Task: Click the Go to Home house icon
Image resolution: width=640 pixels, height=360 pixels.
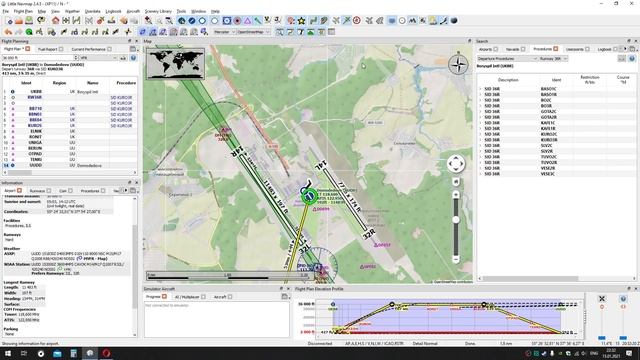Action: [x=56, y=21]
